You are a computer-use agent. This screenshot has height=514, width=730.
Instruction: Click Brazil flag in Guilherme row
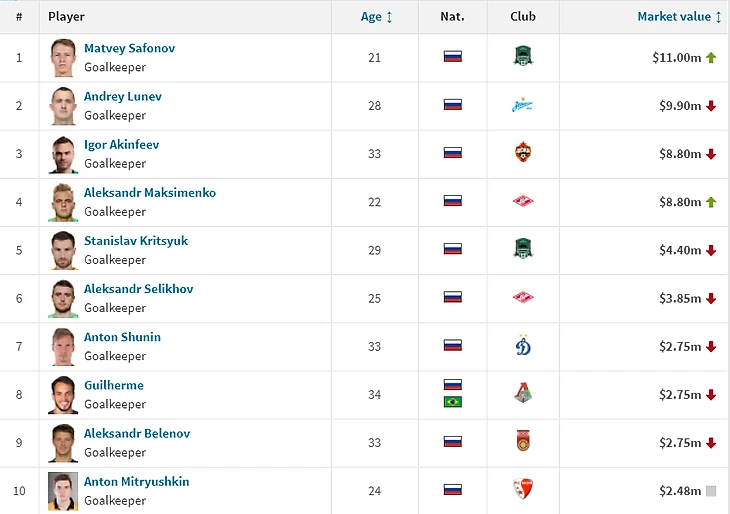[452, 402]
